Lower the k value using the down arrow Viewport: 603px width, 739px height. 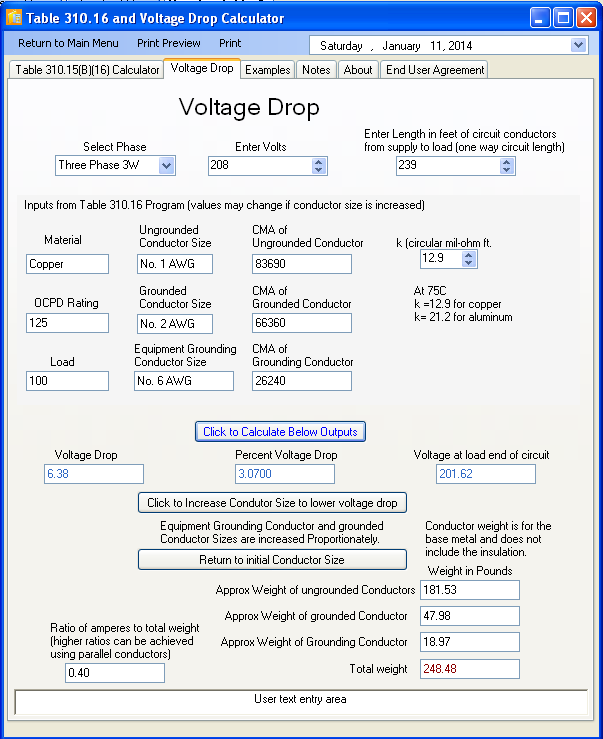(x=469, y=263)
